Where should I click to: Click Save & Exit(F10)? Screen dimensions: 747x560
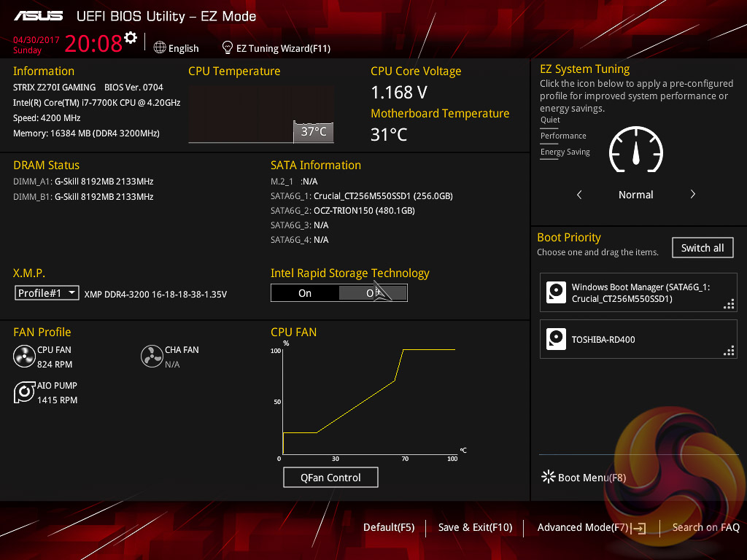tap(475, 527)
